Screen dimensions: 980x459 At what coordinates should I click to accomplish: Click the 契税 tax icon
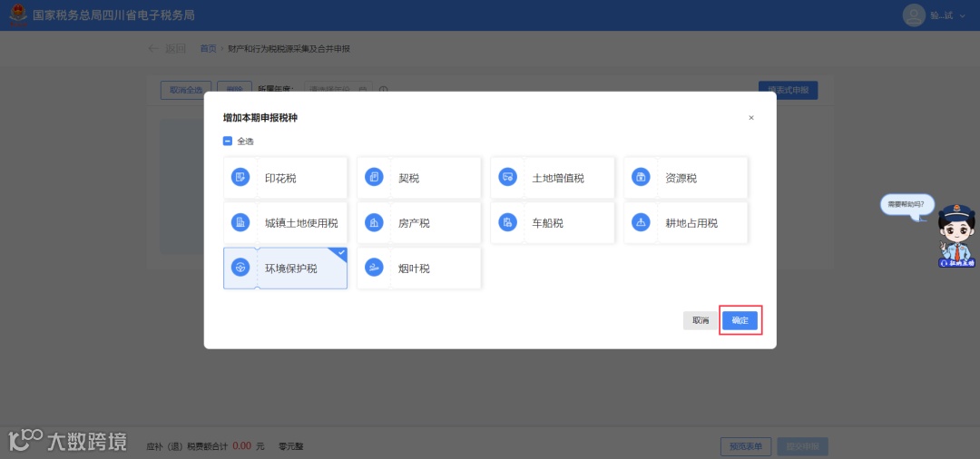click(x=374, y=178)
